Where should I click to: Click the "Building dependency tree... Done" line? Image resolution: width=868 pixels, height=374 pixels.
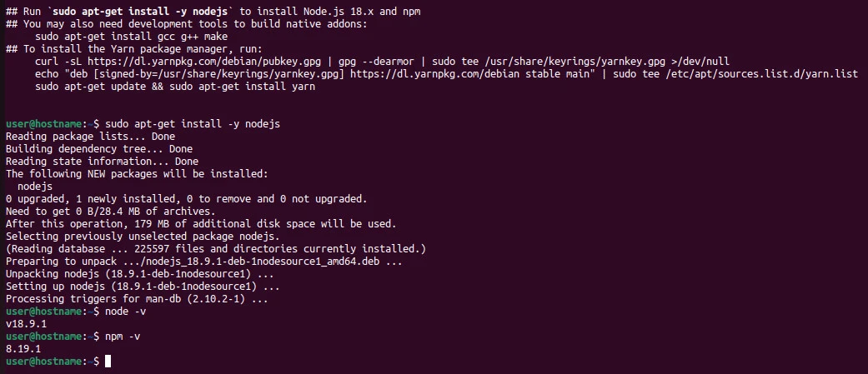[x=98, y=148]
